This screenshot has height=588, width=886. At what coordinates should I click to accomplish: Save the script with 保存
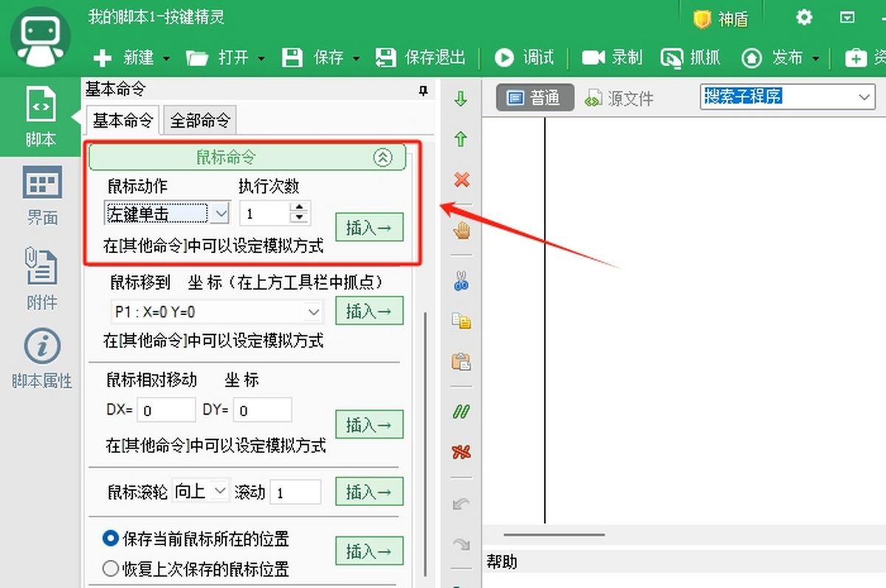[313, 58]
